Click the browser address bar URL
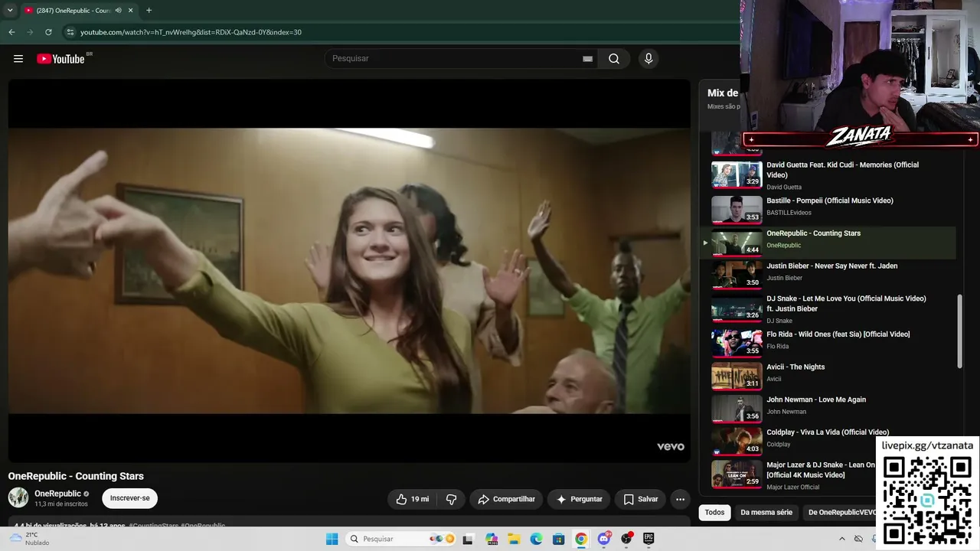The height and width of the screenshot is (551, 980). (191, 32)
